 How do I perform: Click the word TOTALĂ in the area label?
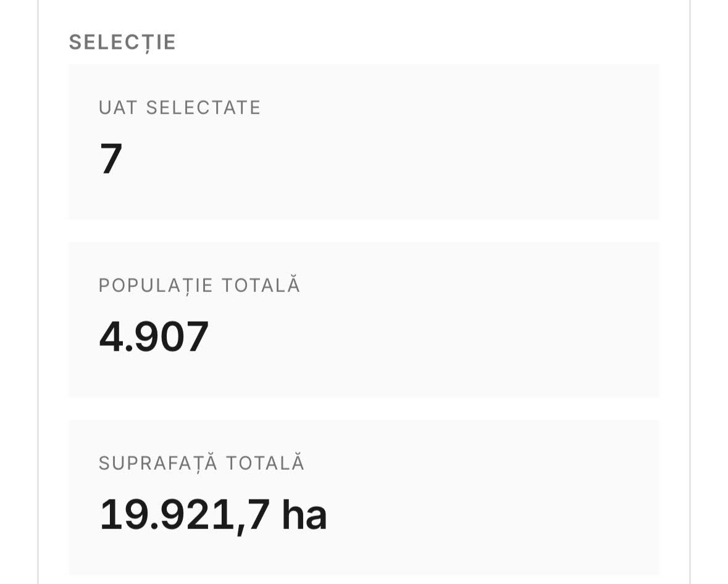266,464
